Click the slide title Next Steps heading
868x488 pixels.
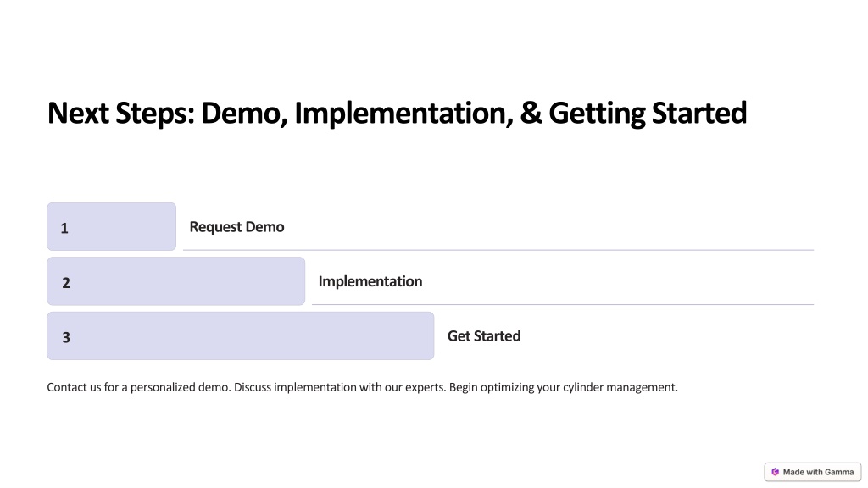(x=397, y=114)
